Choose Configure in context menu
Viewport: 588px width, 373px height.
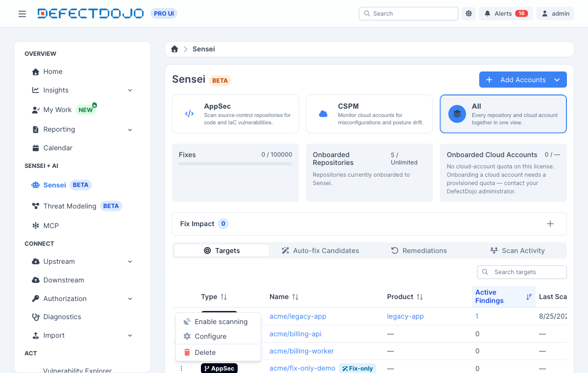tap(218, 336)
